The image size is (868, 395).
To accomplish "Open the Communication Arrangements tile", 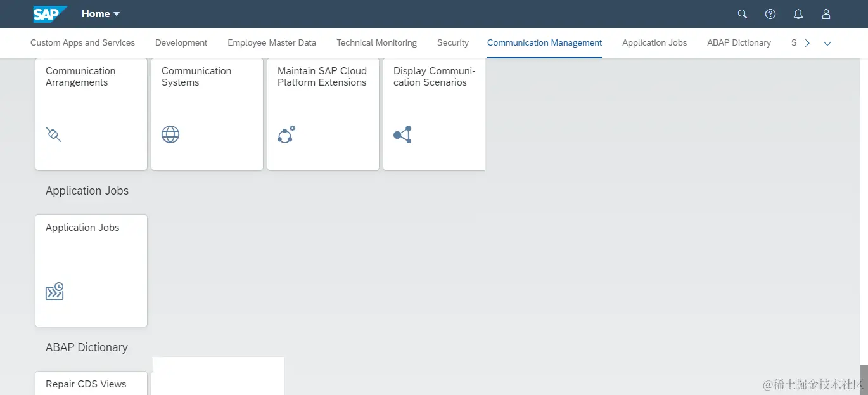I will (x=91, y=114).
